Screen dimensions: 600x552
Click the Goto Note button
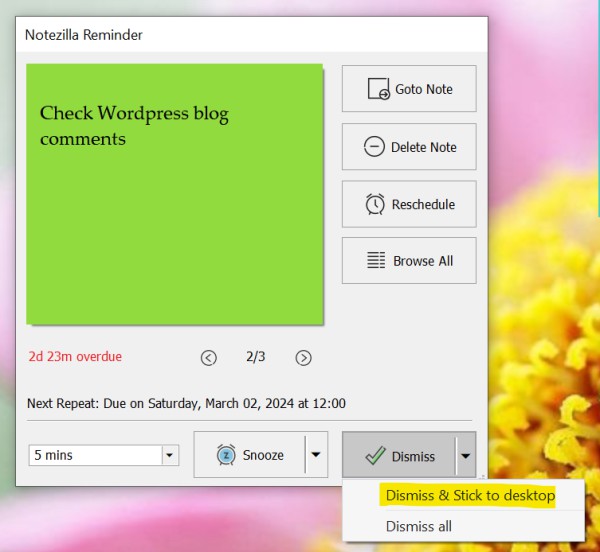(x=409, y=88)
